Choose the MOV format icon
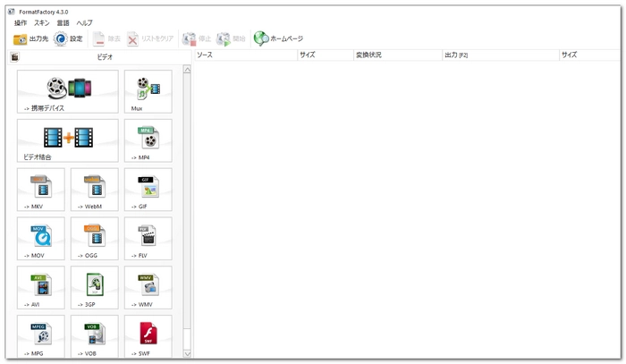Viewport: 626px width, 364px height. click(x=40, y=239)
